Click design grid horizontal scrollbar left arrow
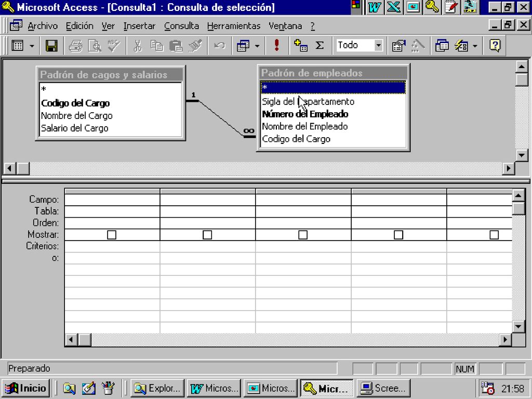Image resolution: width=532 pixels, height=399 pixels. pyautogui.click(x=71, y=340)
